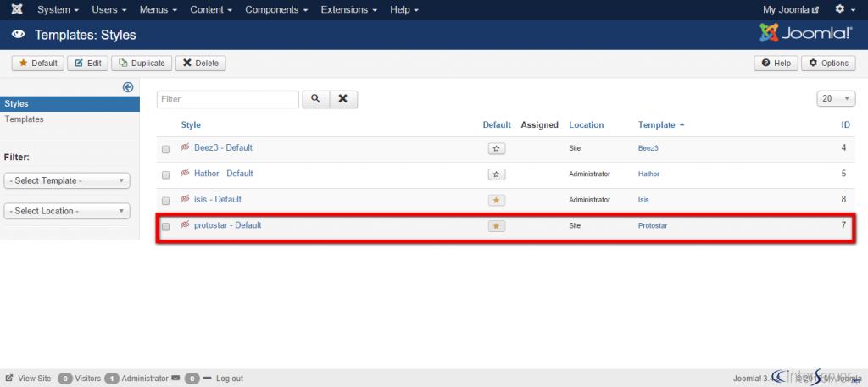Open the Options toolbar button
Viewport: 868px width, 387px height.
coord(828,63)
